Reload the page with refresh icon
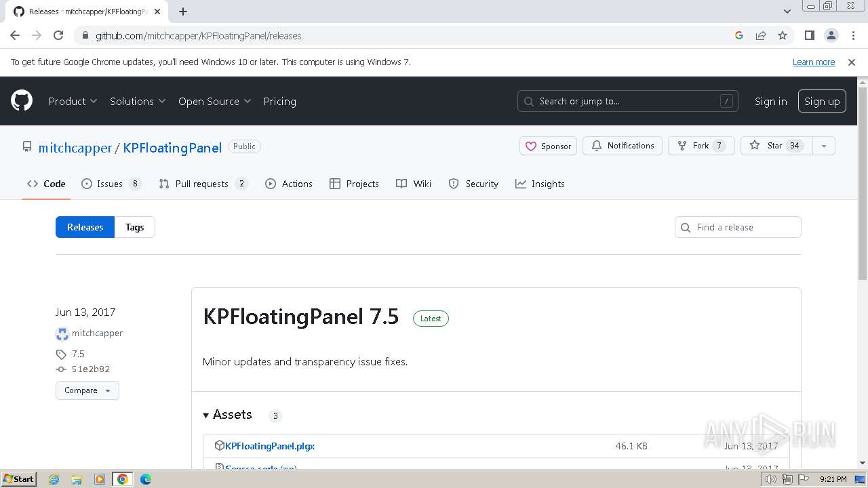Image resolution: width=868 pixels, height=488 pixels. pyautogui.click(x=58, y=35)
